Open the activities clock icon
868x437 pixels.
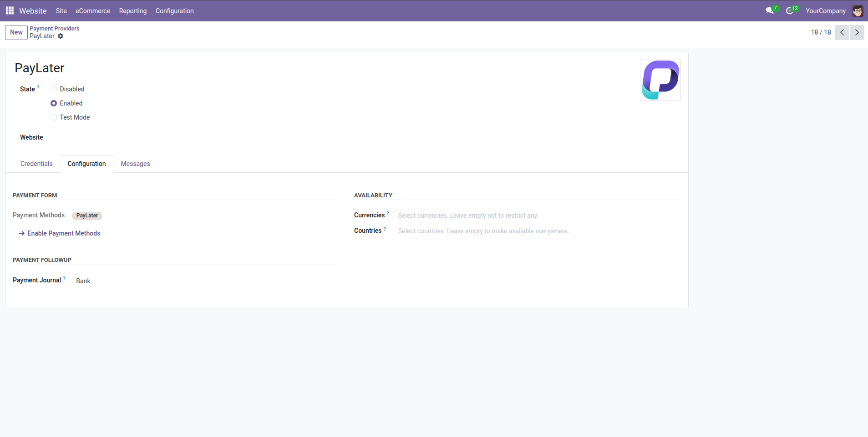pos(790,10)
